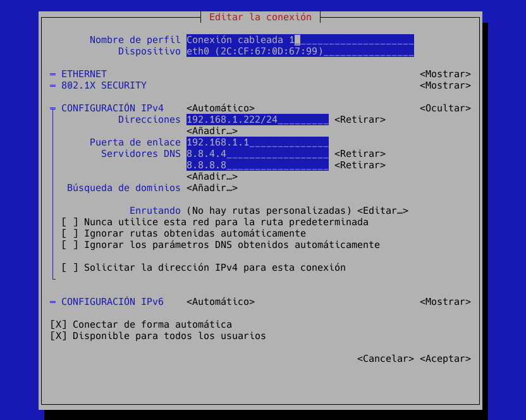Add a search domain
526x420 pixels.
tap(212, 188)
